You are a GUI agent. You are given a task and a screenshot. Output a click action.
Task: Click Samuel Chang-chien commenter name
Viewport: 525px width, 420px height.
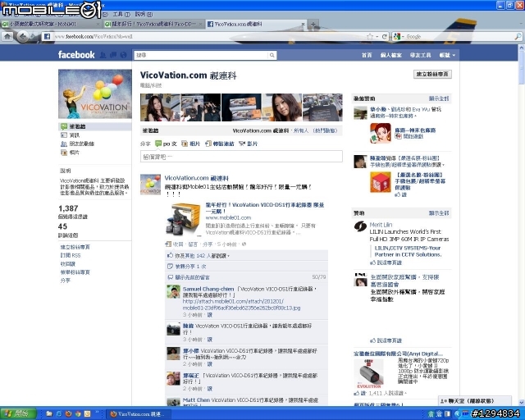pos(208,289)
